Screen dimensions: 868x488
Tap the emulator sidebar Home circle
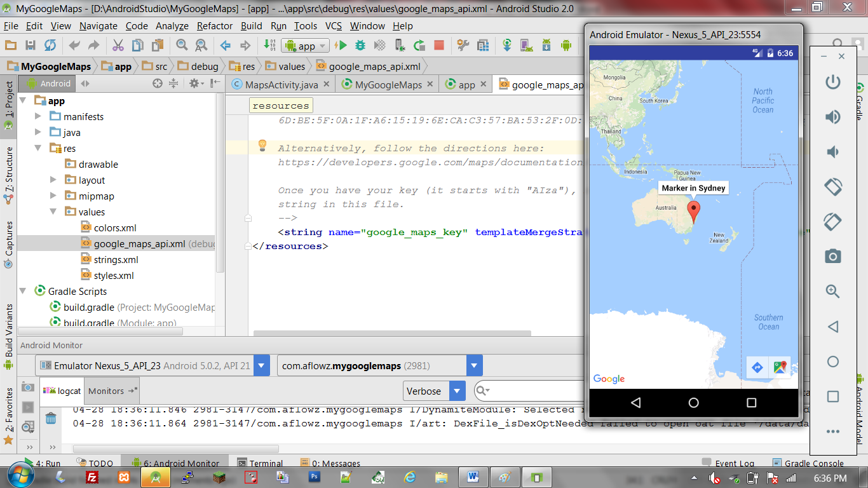coord(832,362)
